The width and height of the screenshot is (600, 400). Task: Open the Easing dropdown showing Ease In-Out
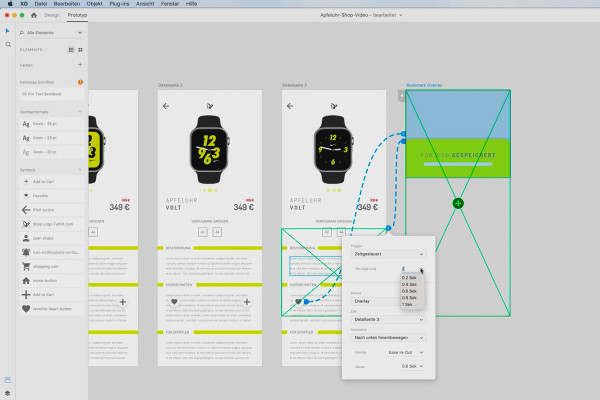point(406,352)
